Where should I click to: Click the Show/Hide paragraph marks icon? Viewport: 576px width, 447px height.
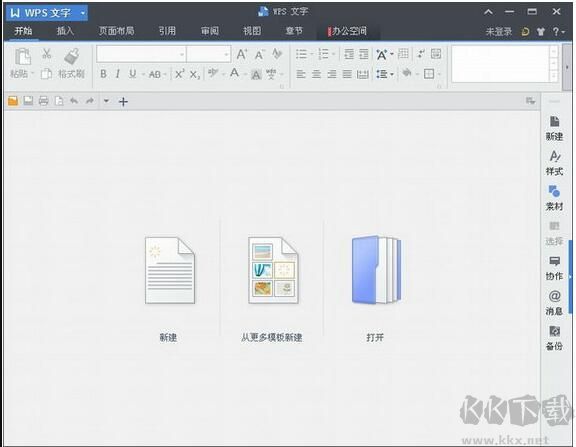coord(421,54)
